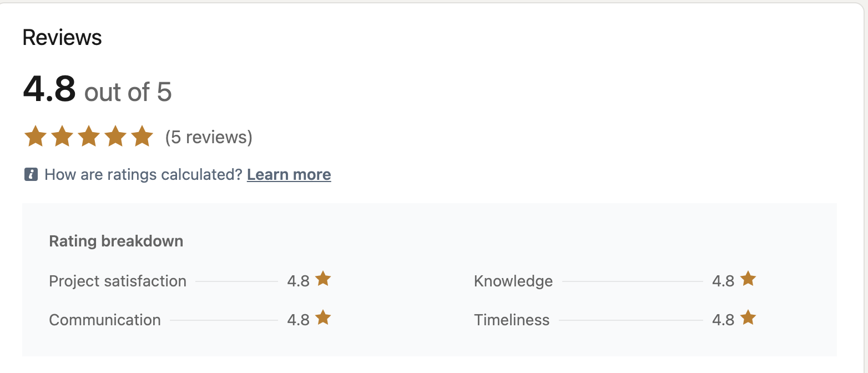Click the info icon beside ratings question
Viewport: 868px width, 373px height.
pyautogui.click(x=31, y=175)
